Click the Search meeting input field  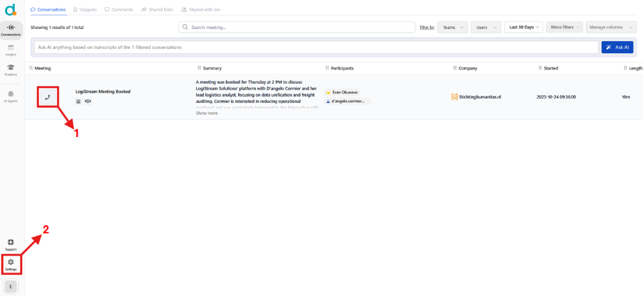[297, 27]
